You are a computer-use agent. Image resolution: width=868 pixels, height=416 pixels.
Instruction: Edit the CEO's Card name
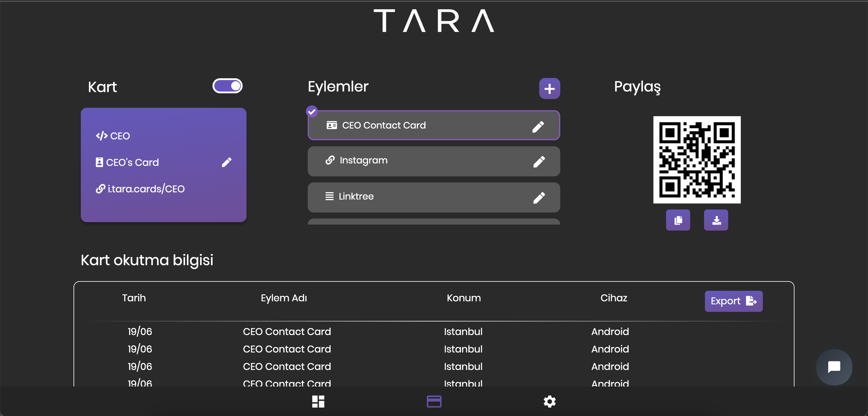(226, 162)
